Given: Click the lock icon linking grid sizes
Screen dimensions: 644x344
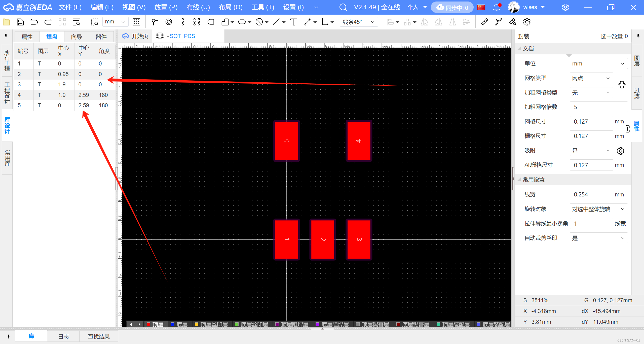Looking at the screenshot, I should (628, 129).
